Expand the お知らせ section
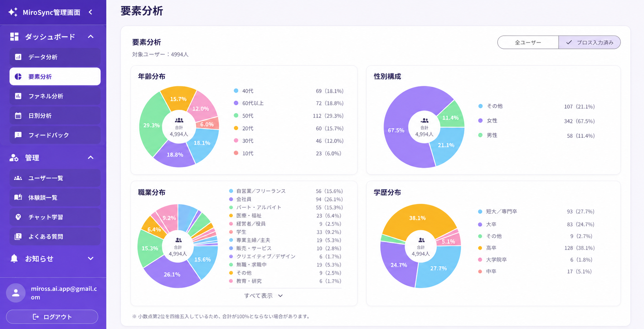Image resolution: width=644 pixels, height=329 pixels. click(x=91, y=258)
